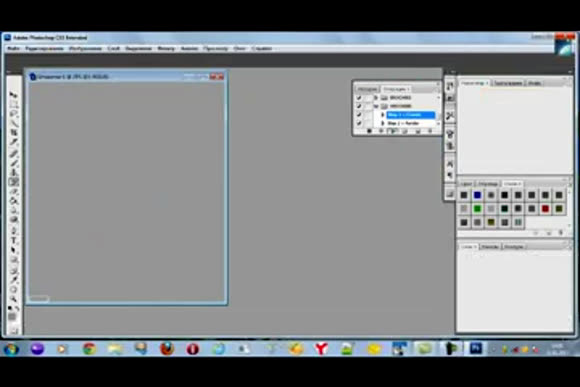Open Firefox from taskbar

[167, 349]
